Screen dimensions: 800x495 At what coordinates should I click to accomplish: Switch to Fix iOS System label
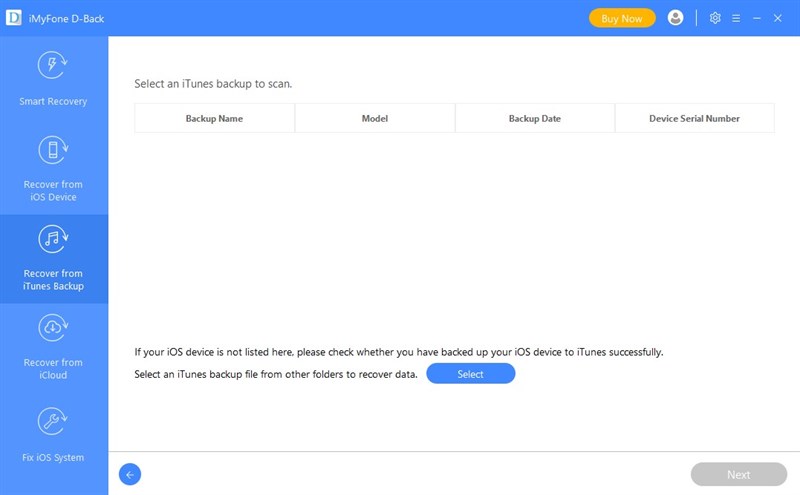pyautogui.click(x=53, y=457)
